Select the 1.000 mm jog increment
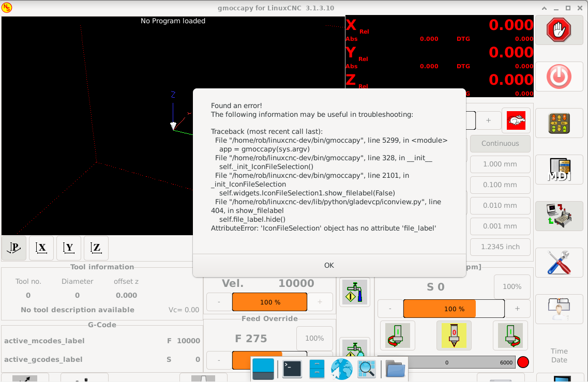Viewport: 588px width, 382px height. click(x=500, y=164)
